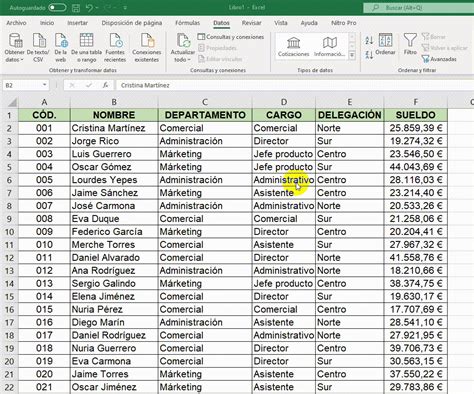Select cell with salary 37.550,22 €
Image resolution: width=474 pixels, height=394 pixels.
tap(415, 374)
